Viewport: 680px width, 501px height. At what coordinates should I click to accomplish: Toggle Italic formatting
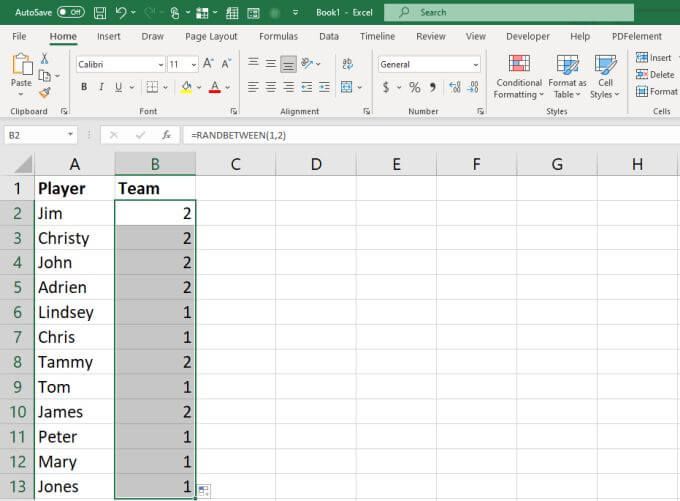(102, 88)
